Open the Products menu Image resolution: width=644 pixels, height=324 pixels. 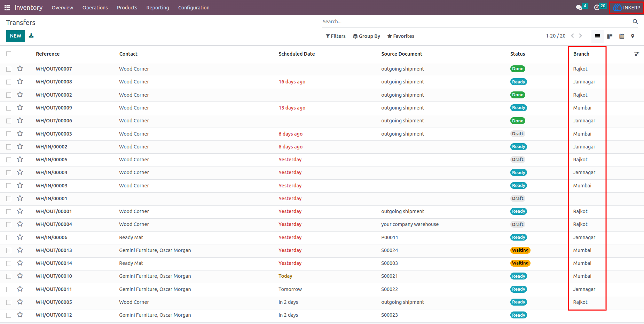click(x=127, y=8)
